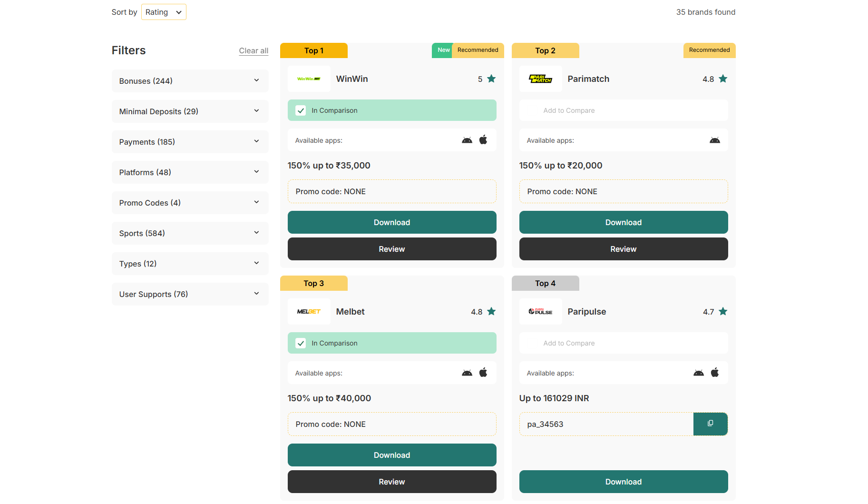Click Melbet's Promo code: NONE box
Image resolution: width=868 pixels, height=504 pixels.
[x=392, y=424]
